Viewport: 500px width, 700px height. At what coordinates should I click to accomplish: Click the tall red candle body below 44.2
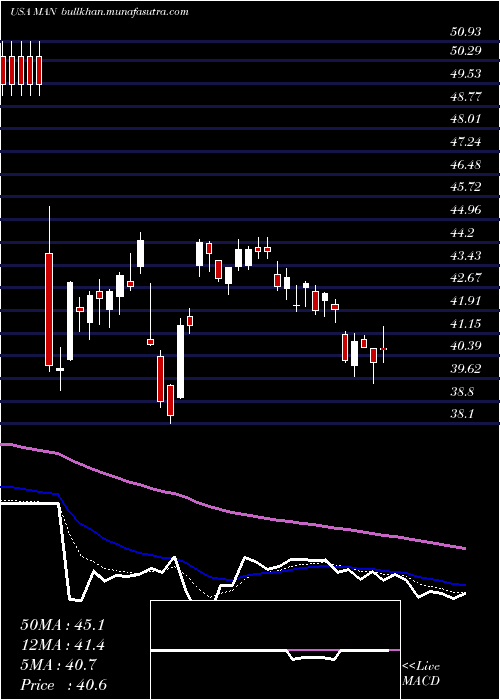click(49, 309)
